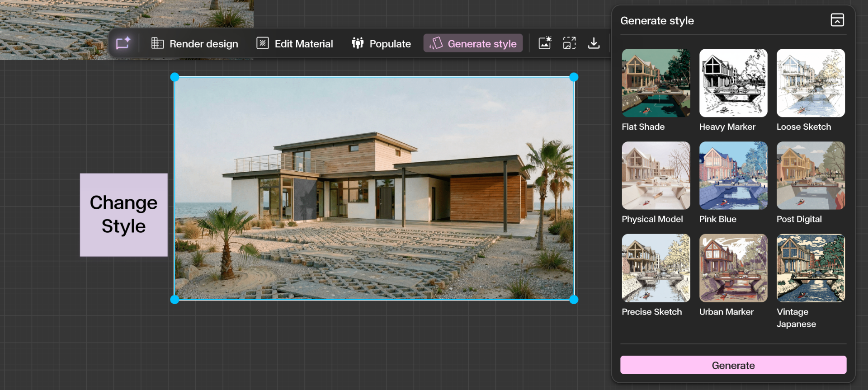The width and height of the screenshot is (868, 390).
Task: Collapse the Generate style panel
Action: pos(837,20)
